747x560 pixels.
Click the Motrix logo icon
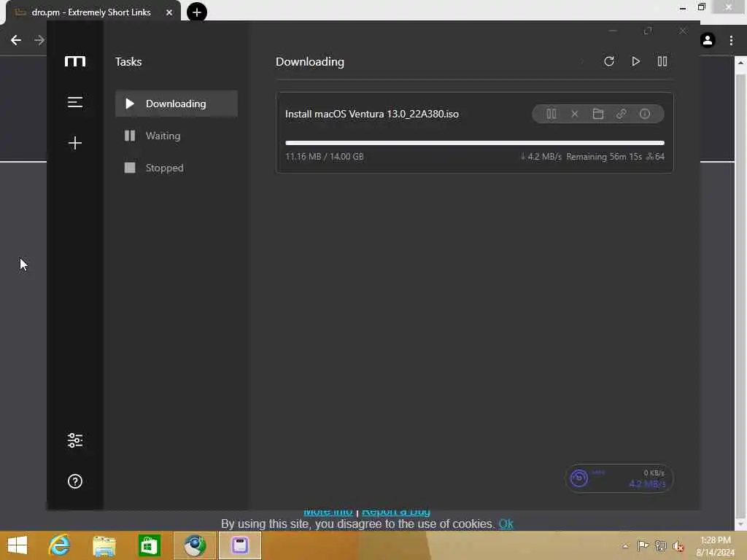click(75, 61)
